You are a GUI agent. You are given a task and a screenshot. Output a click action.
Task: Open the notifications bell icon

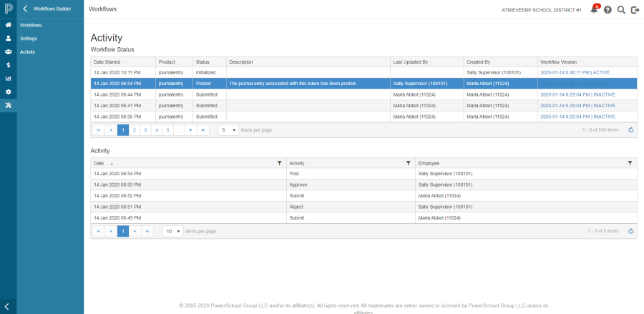pos(593,10)
